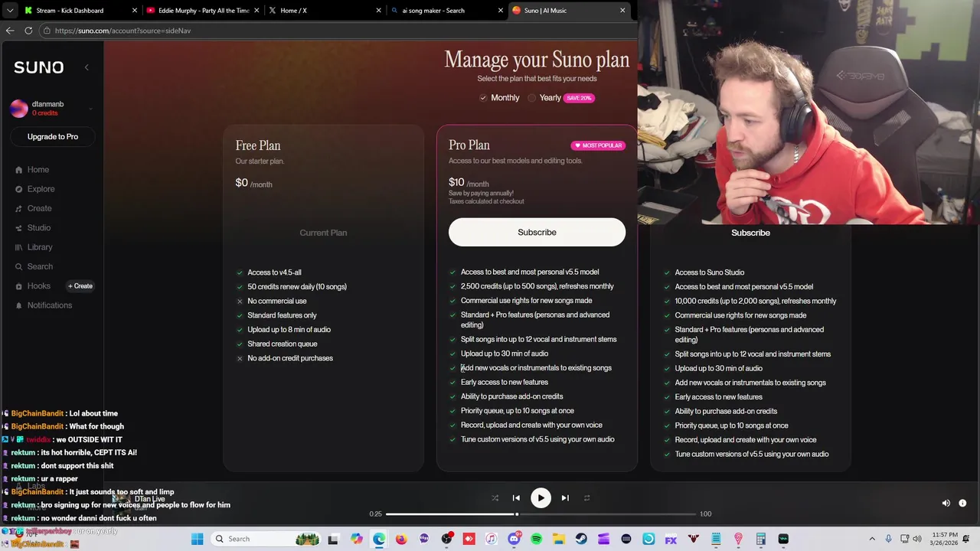Click 'No commercial use' feature text
The image size is (980, 551).
(276, 301)
